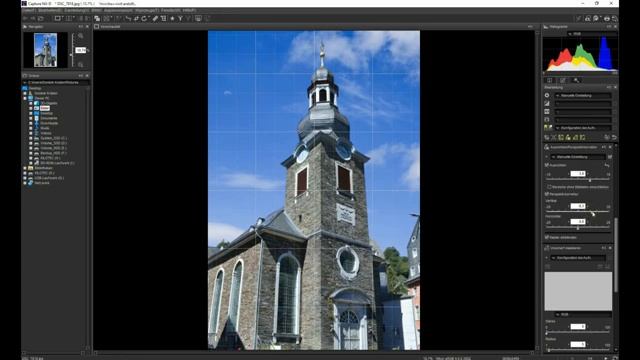Click the overlapping squares compare toolbar icon
640x360 pixels.
[97, 18]
